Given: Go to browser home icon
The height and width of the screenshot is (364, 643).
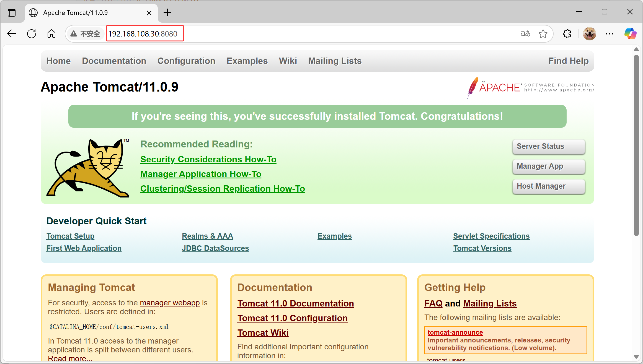Looking at the screenshot, I should click(51, 34).
